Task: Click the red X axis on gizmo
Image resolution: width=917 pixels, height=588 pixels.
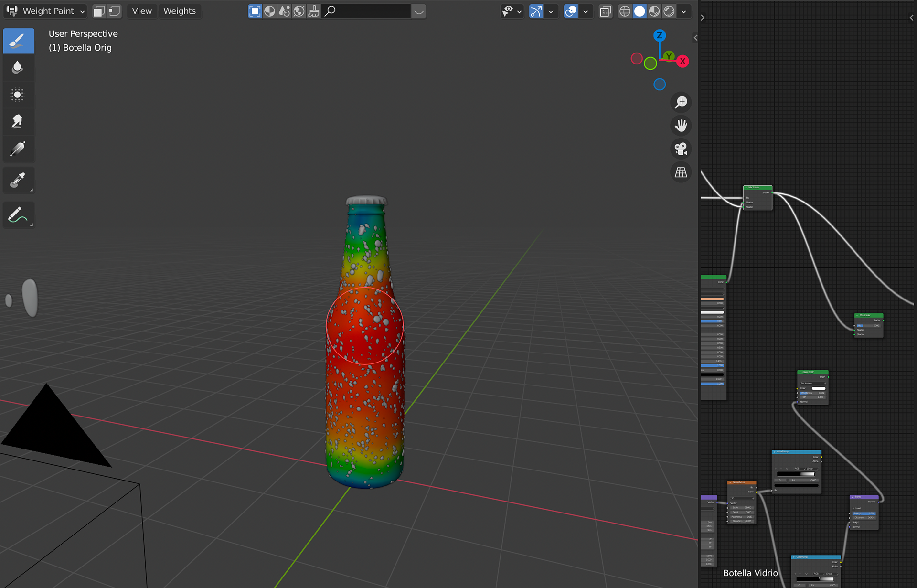Action: 683,61
